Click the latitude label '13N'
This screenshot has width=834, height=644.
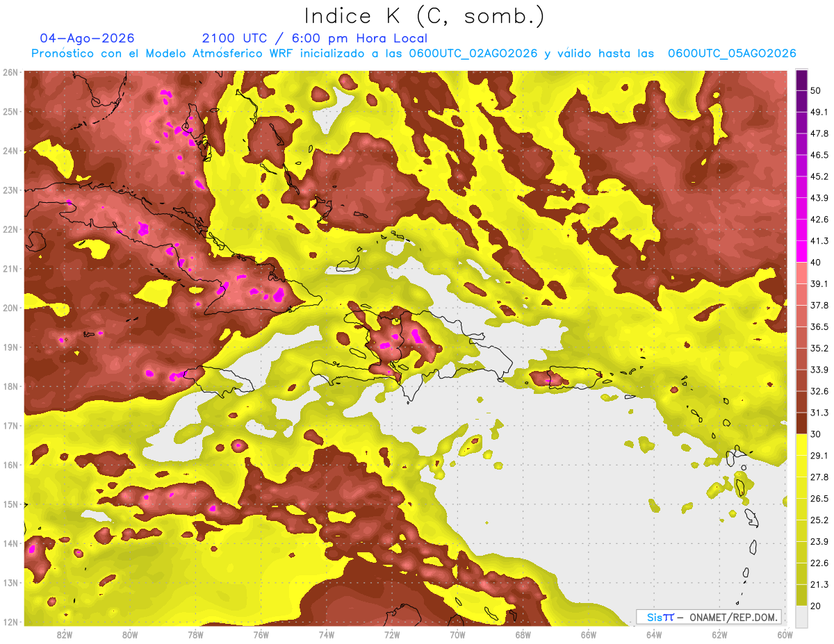pos(10,583)
